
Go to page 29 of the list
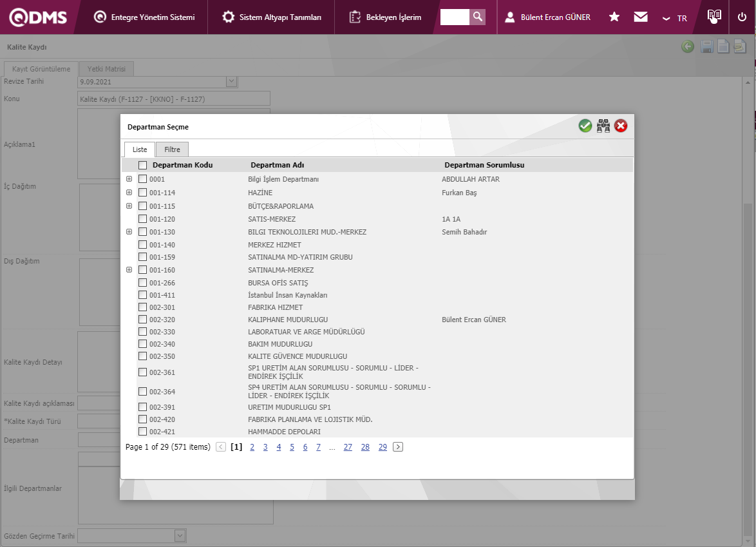(383, 447)
